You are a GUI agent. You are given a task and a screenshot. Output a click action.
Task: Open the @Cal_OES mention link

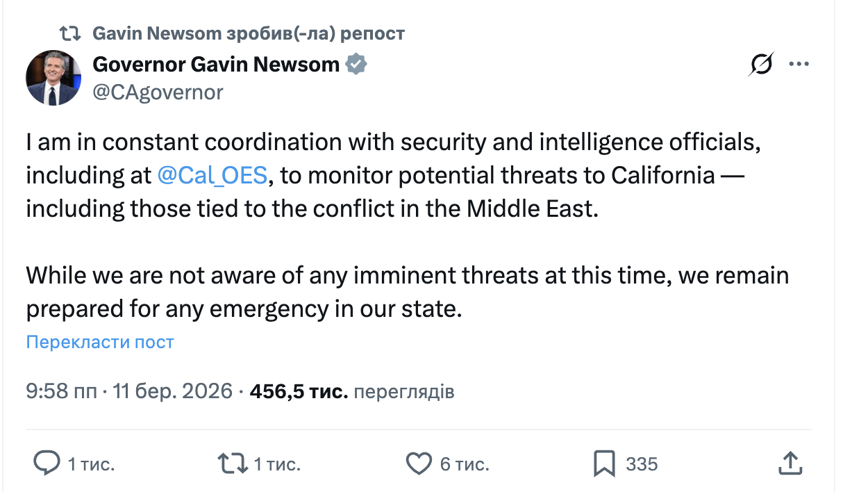[x=212, y=175]
